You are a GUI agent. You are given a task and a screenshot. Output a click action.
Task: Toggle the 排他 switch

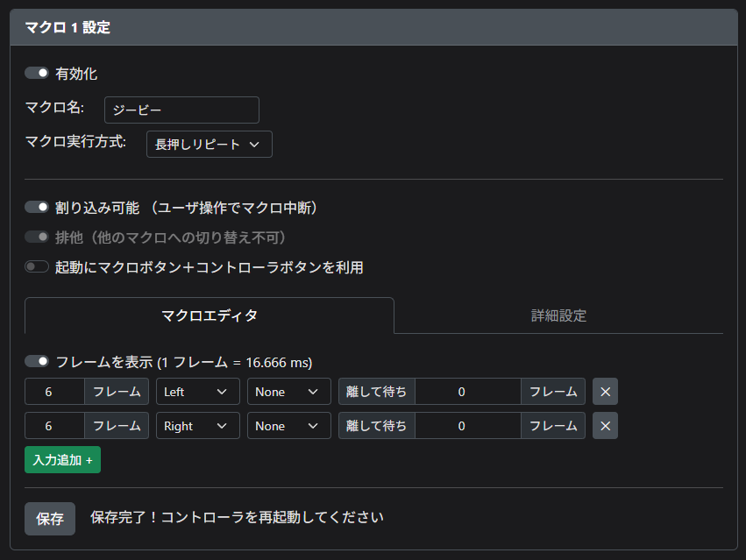[x=37, y=237]
